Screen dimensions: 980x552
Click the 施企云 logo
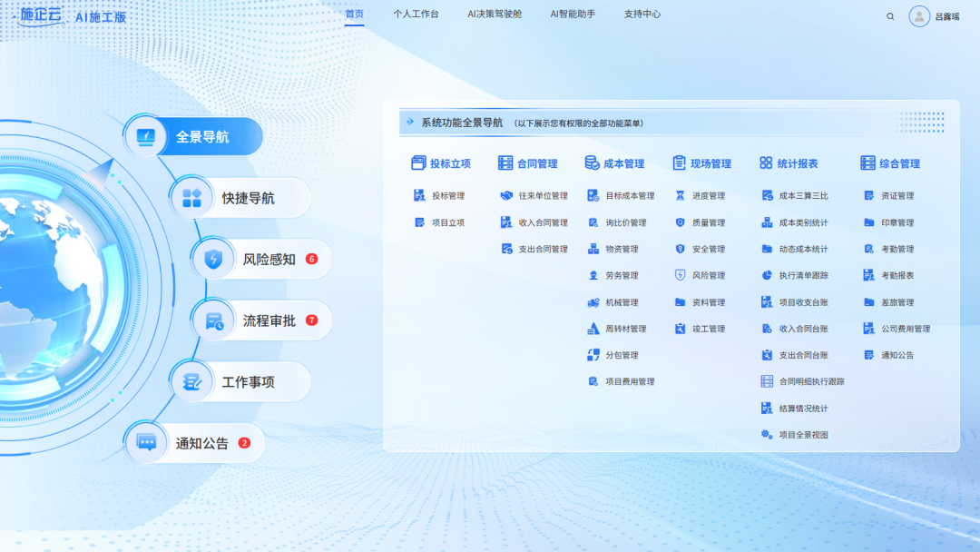[41, 15]
